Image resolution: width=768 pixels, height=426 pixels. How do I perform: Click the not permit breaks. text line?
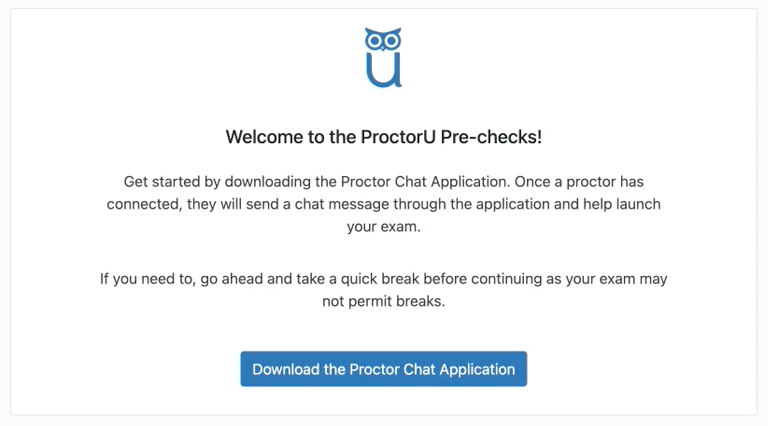(x=384, y=301)
